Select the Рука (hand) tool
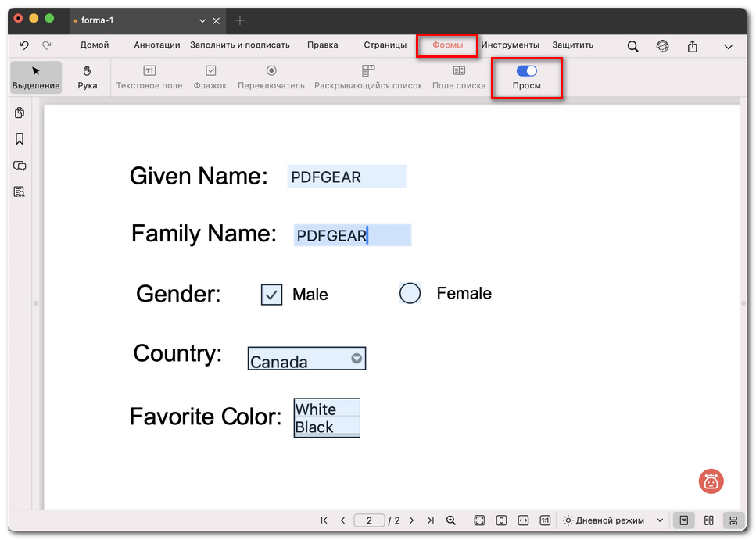This screenshot has height=540, width=756. (x=87, y=77)
